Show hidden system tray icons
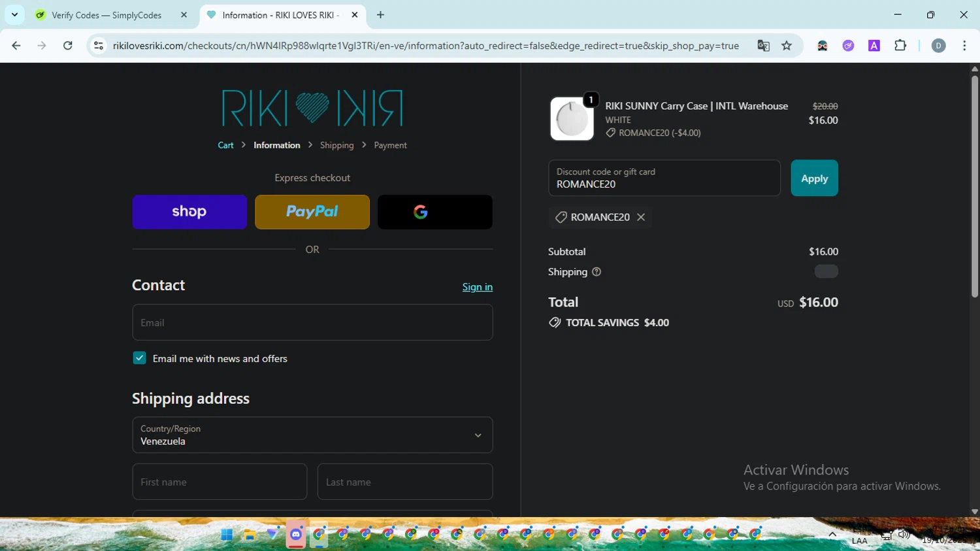The image size is (980, 551). click(x=832, y=535)
